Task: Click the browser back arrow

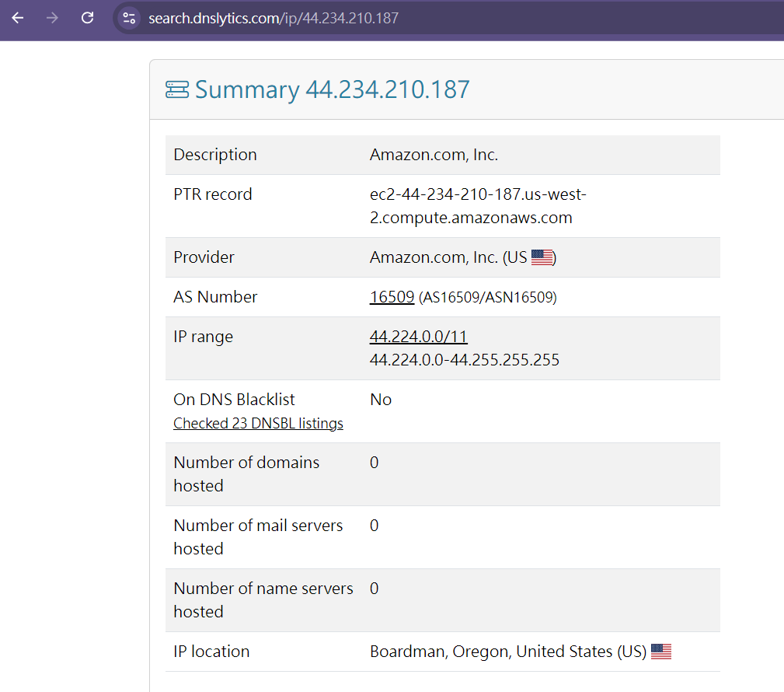Action: tap(18, 18)
